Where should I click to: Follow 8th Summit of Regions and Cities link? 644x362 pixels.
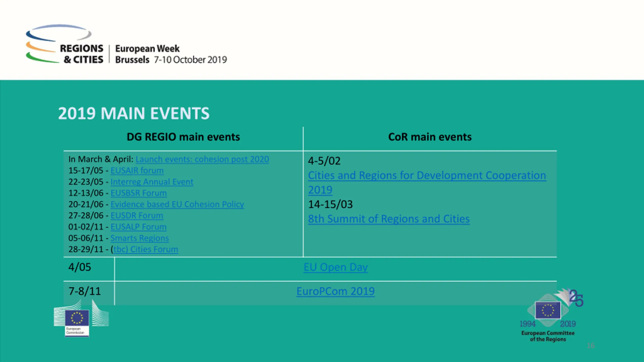(389, 219)
